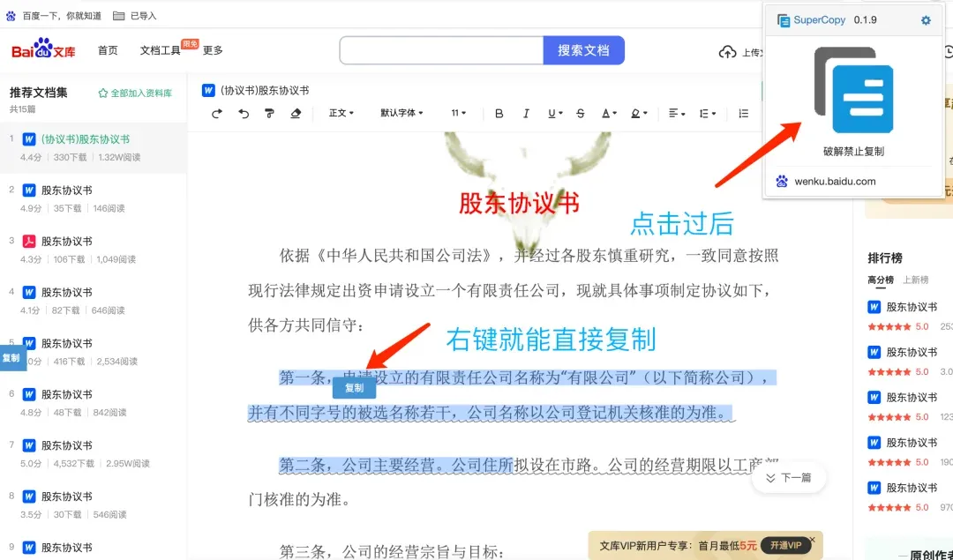Open sidebar document 7 with 4,532下载
This screenshot has width=953, height=560.
[x=94, y=453]
